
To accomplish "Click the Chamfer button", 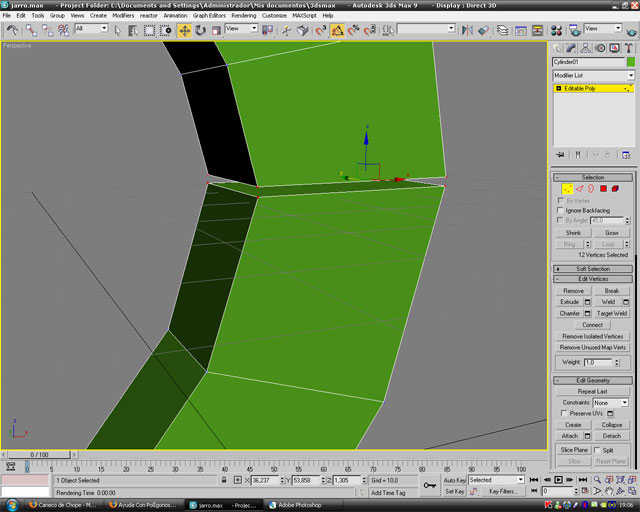I will pos(570,314).
